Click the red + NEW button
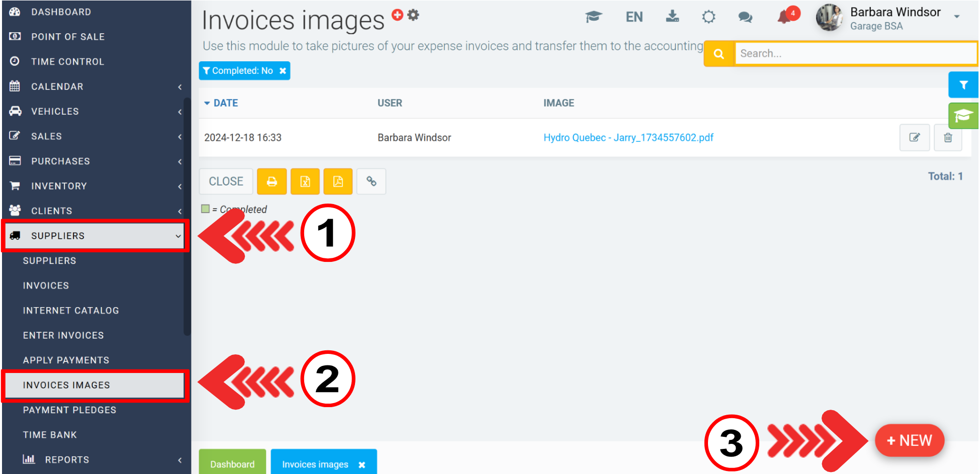980x474 pixels. click(909, 441)
